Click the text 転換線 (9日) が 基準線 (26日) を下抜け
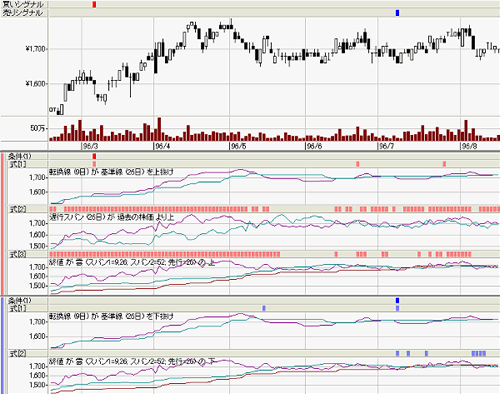Viewport: 500px width, 394px height. (x=111, y=316)
